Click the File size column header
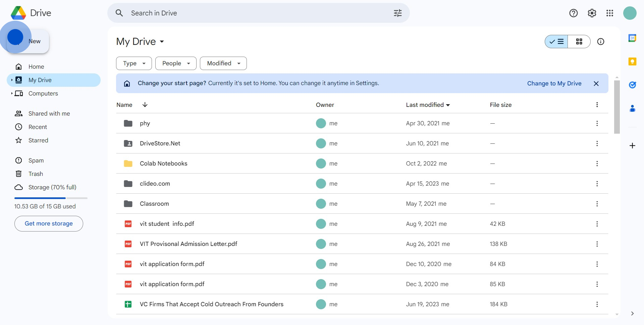The width and height of the screenshot is (644, 325). [x=501, y=105]
